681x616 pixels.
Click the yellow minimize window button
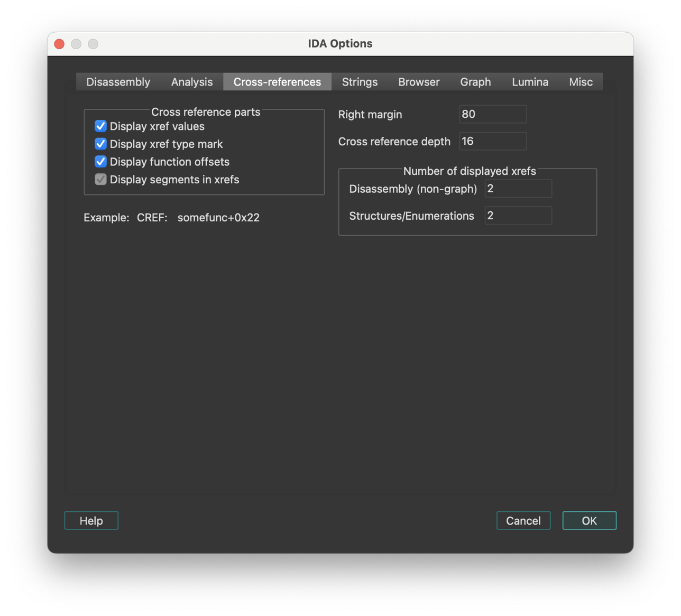[76, 44]
